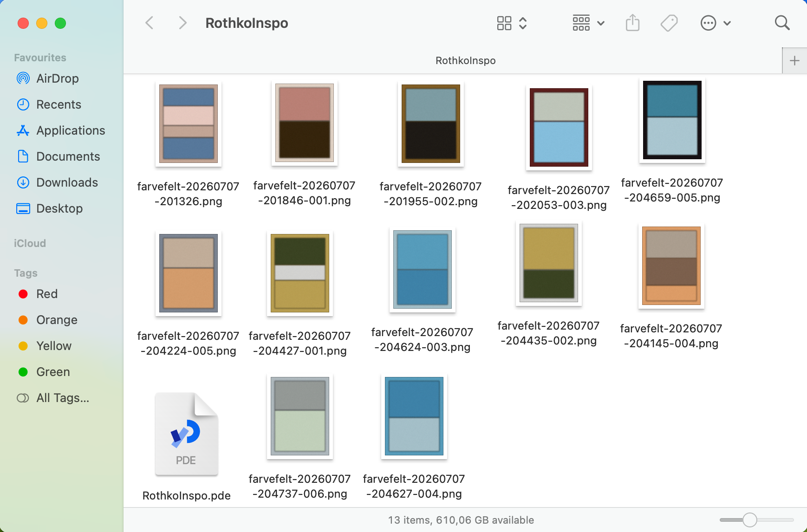Select the RothkoInspo.pde file icon
This screenshot has width=807, height=532.
(187, 434)
